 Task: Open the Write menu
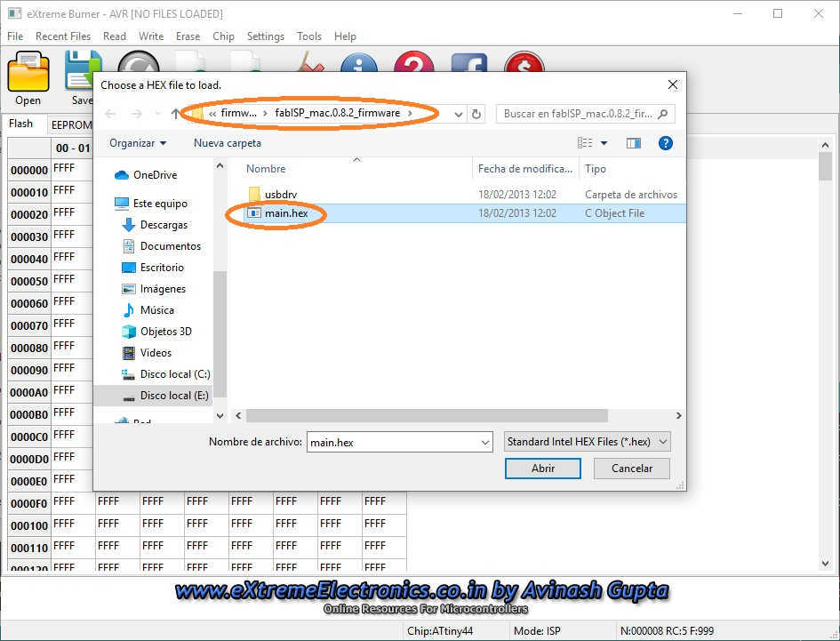[151, 36]
